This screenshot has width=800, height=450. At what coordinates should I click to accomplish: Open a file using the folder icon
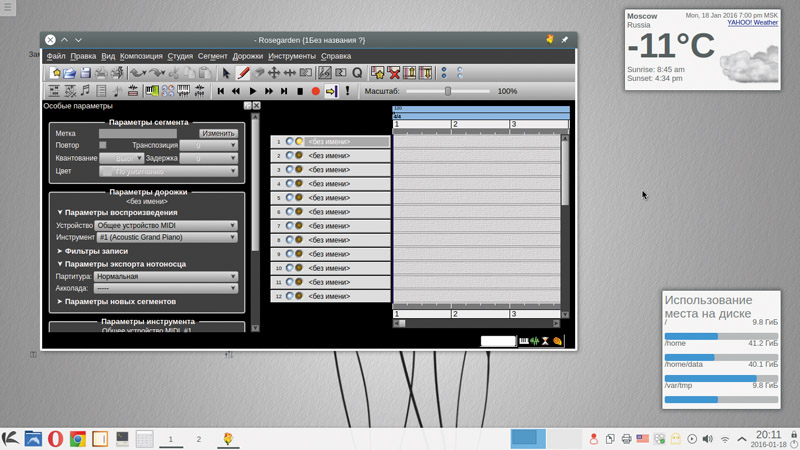coord(69,73)
